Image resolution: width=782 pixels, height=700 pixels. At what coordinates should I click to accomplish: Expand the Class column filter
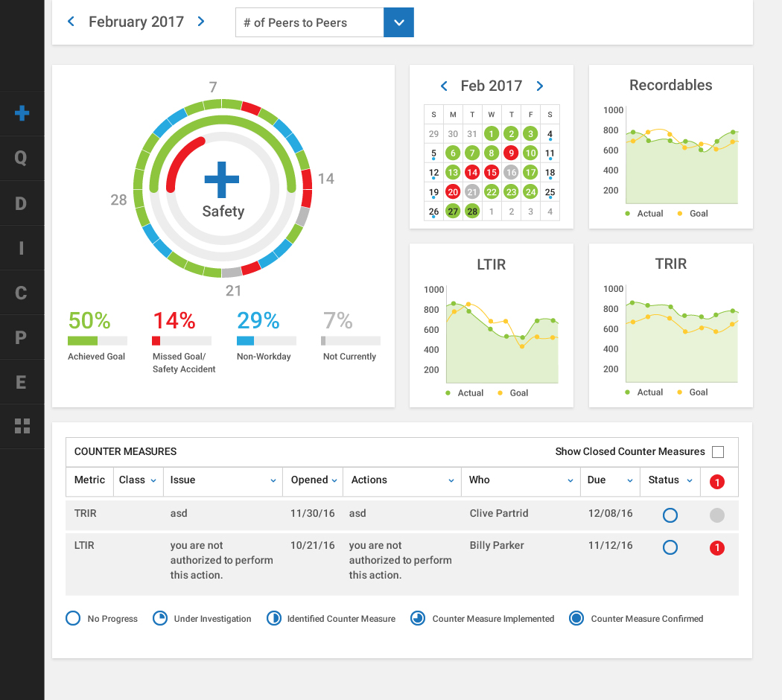tap(153, 481)
